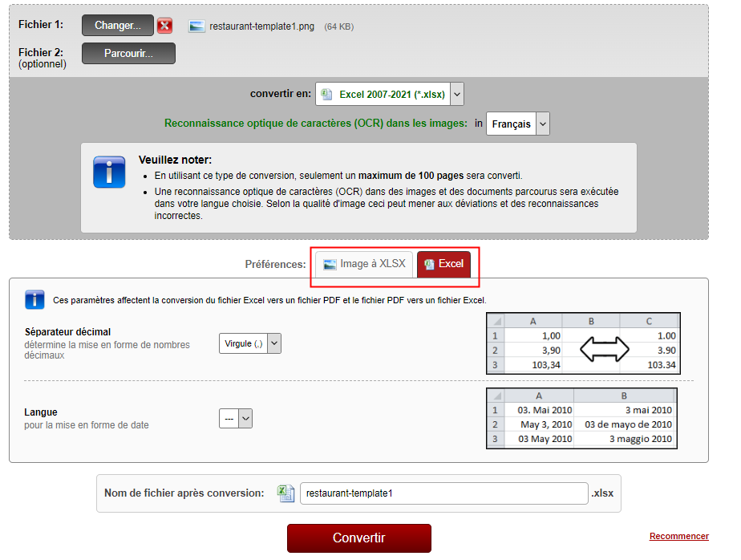Click the 'Reconnaissance optique de caractères' green label
The width and height of the screenshot is (741, 560).
316,124
